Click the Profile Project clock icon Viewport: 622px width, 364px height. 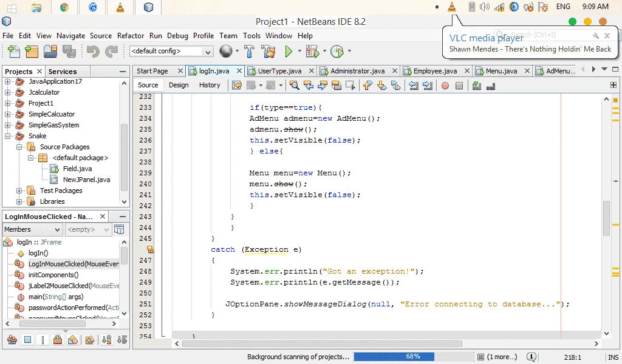pos(337,51)
